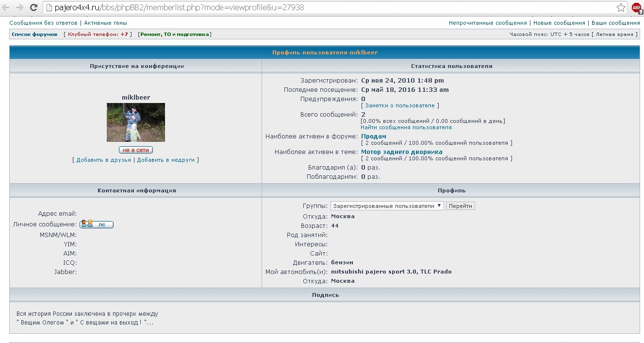This screenshot has width=644, height=343.
Task: Go back with browser back arrow
Action: coord(6,8)
